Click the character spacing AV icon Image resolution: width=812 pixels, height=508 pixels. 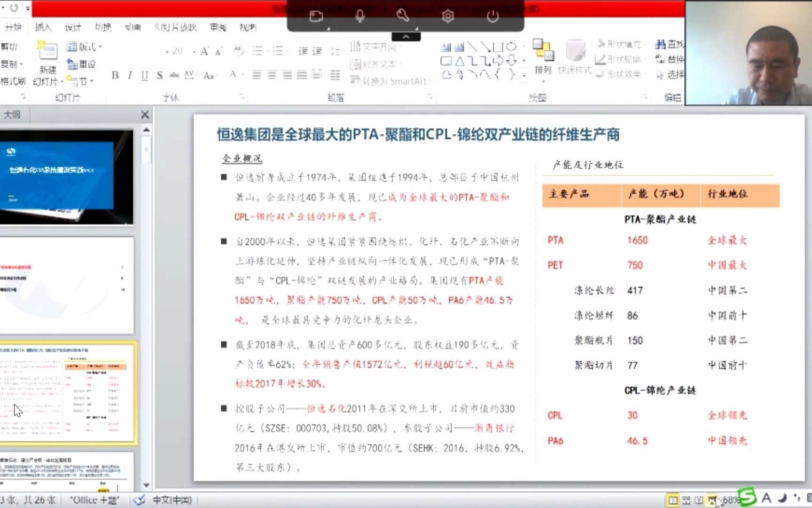click(189, 75)
